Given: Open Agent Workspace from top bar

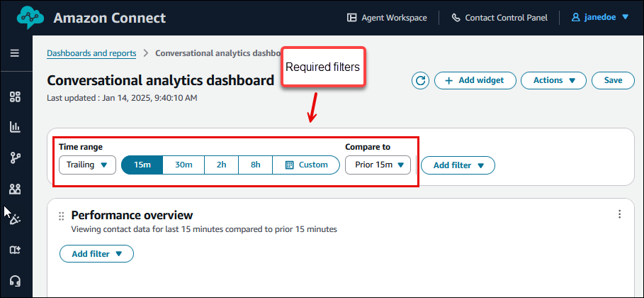Looking at the screenshot, I should pyautogui.click(x=387, y=18).
